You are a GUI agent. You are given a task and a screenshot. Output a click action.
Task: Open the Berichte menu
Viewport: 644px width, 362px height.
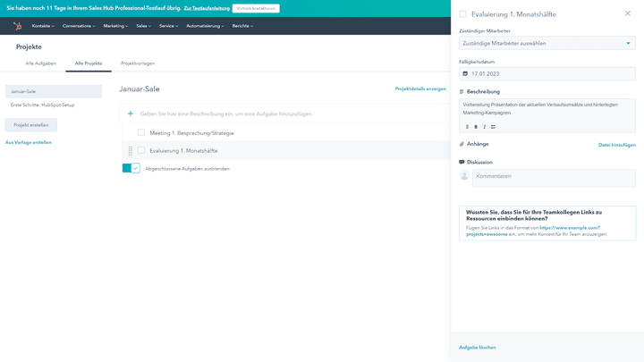(x=242, y=26)
